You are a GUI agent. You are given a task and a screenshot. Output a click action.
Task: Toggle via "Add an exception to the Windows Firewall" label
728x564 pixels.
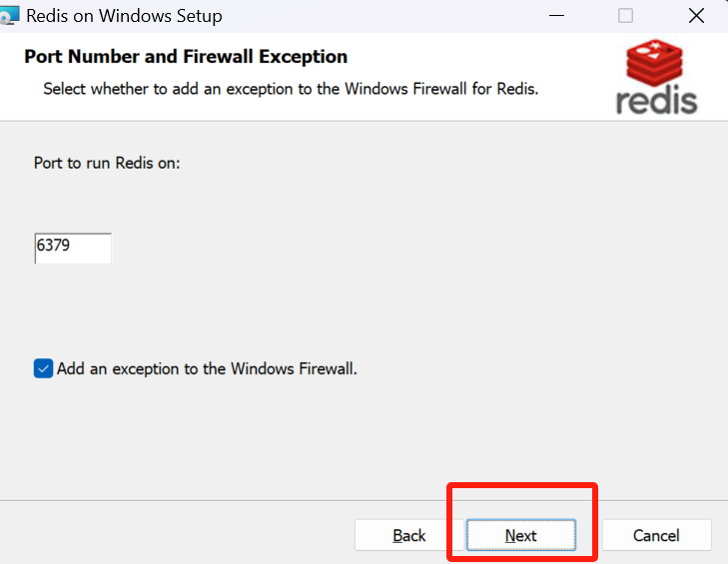coord(207,368)
